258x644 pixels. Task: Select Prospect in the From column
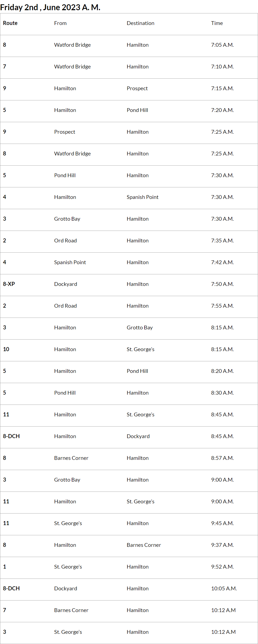pos(64,132)
